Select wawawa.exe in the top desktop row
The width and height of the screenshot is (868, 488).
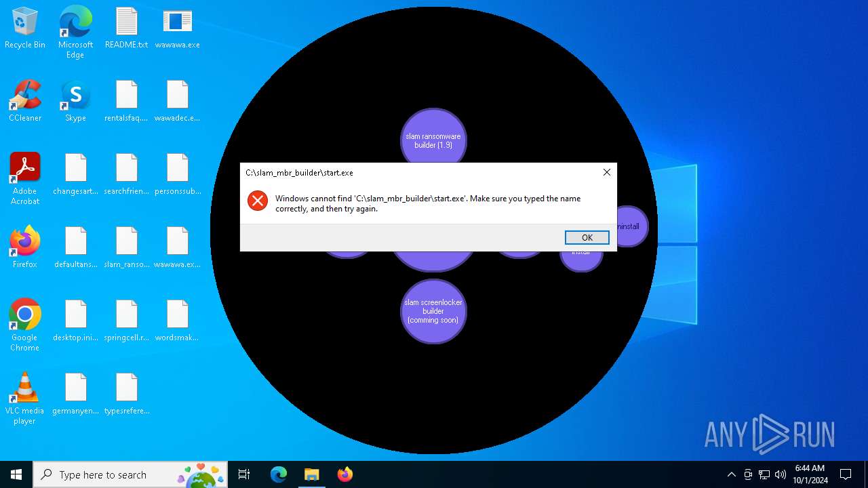(178, 29)
